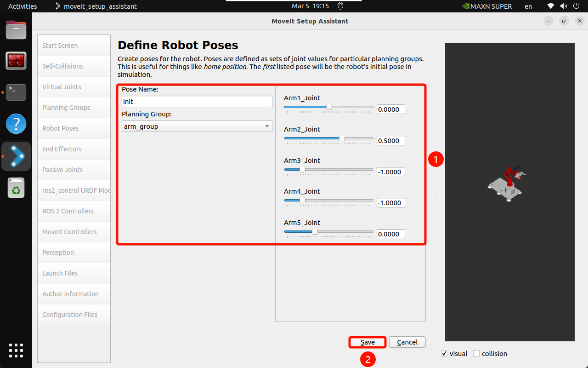This screenshot has width=588, height=368.
Task: Minimize the MoveIt Setup Assistant window
Action: [x=548, y=21]
